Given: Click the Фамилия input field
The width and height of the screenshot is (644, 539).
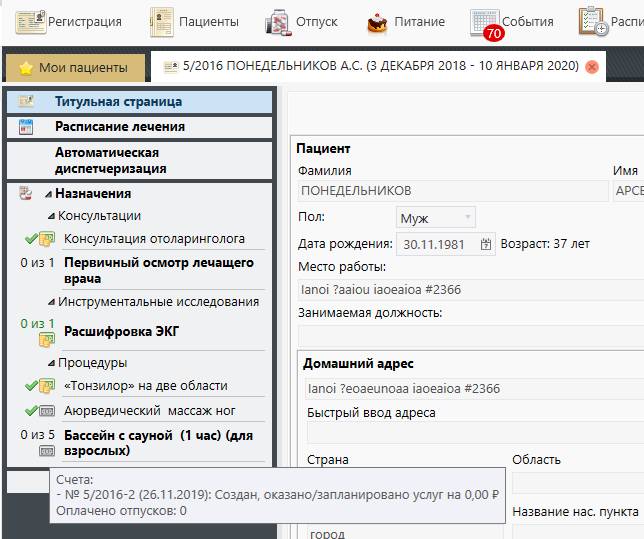Looking at the screenshot, I should (452, 191).
